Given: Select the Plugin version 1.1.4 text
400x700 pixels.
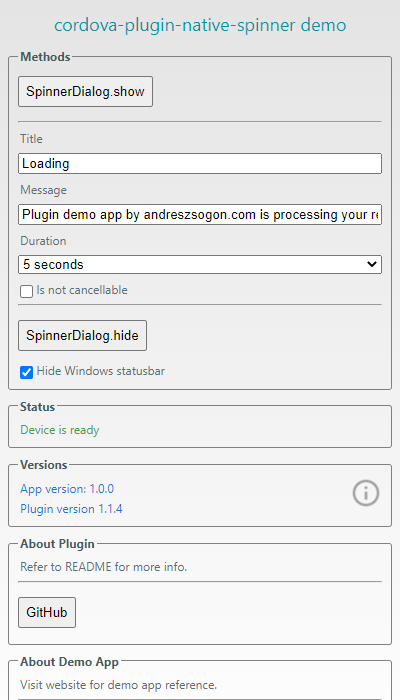Looking at the screenshot, I should [x=71, y=509].
